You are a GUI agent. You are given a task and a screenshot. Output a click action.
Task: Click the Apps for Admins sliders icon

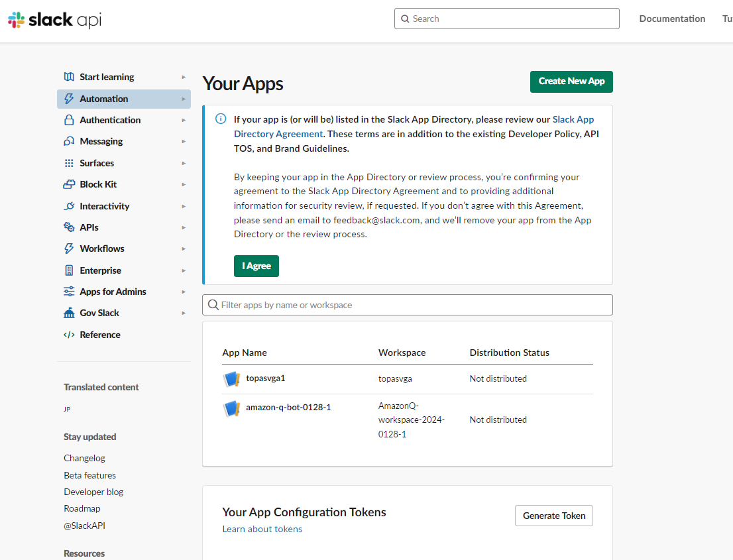tap(69, 292)
